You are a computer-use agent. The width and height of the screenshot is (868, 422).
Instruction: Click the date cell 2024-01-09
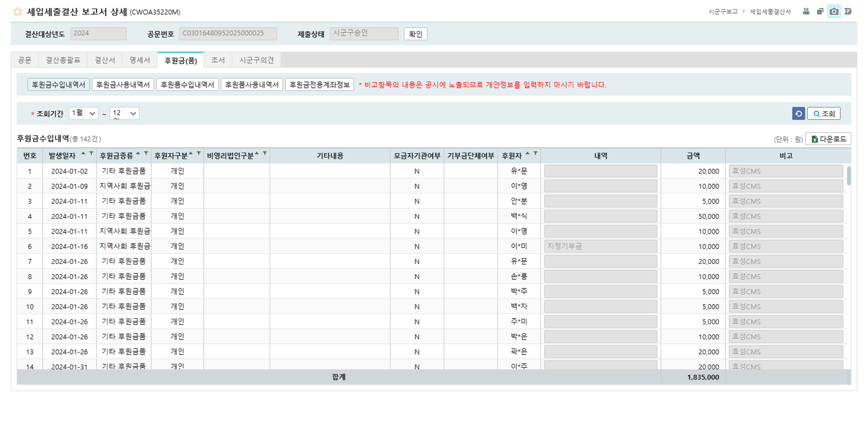pyautogui.click(x=69, y=186)
